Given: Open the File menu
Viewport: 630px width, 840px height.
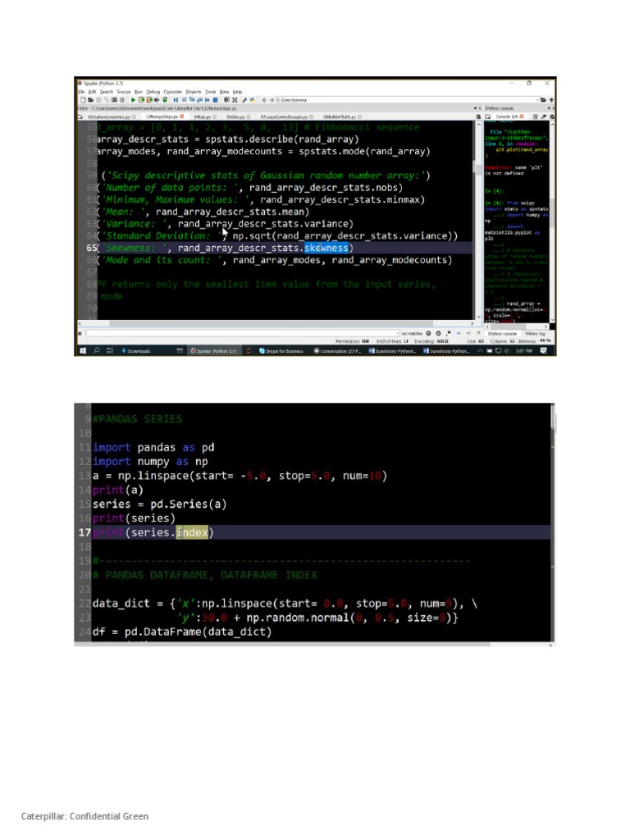Looking at the screenshot, I should click(x=81, y=92).
